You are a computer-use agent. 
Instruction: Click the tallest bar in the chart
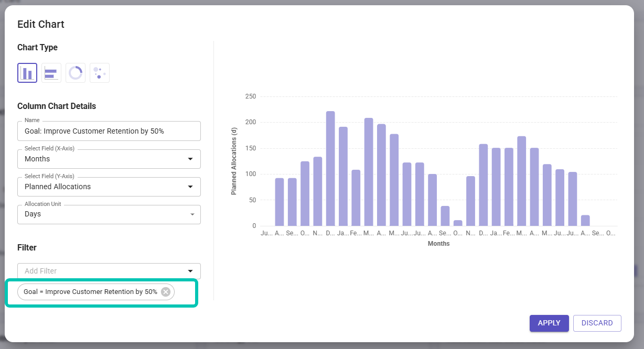tap(330, 169)
